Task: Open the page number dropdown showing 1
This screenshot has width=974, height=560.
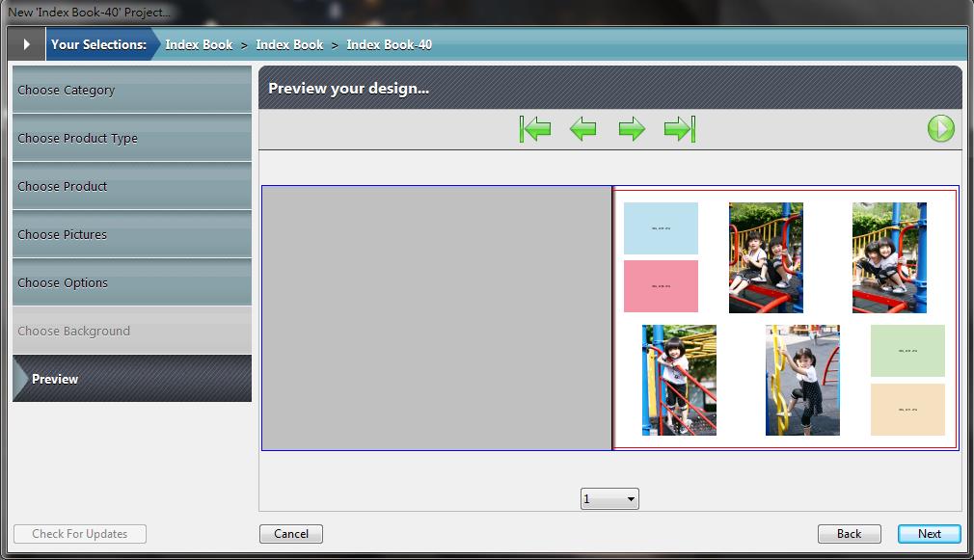Action: (609, 498)
